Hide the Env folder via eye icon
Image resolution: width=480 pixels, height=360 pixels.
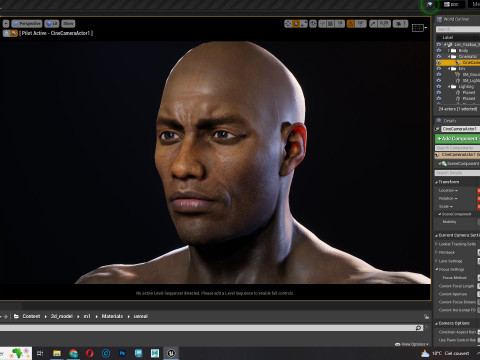439,68
